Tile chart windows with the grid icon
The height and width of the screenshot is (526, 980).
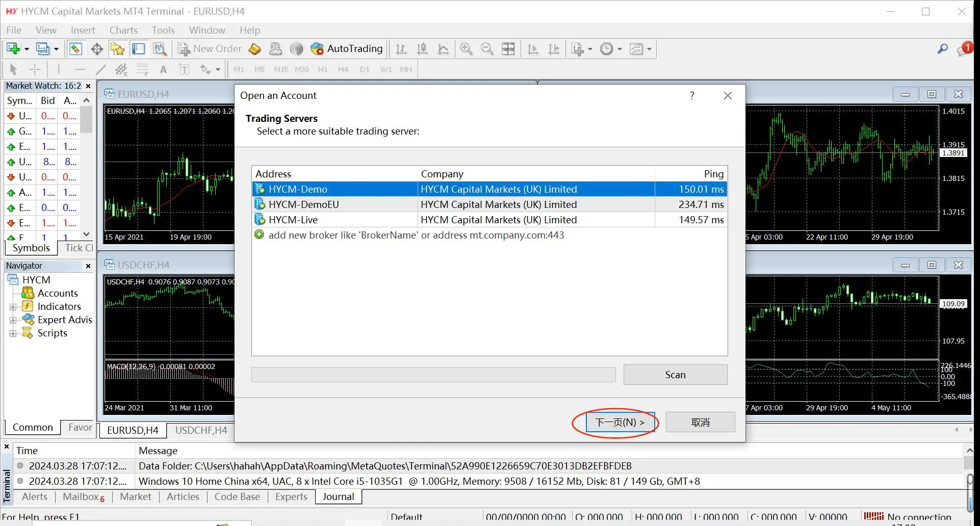(x=508, y=49)
